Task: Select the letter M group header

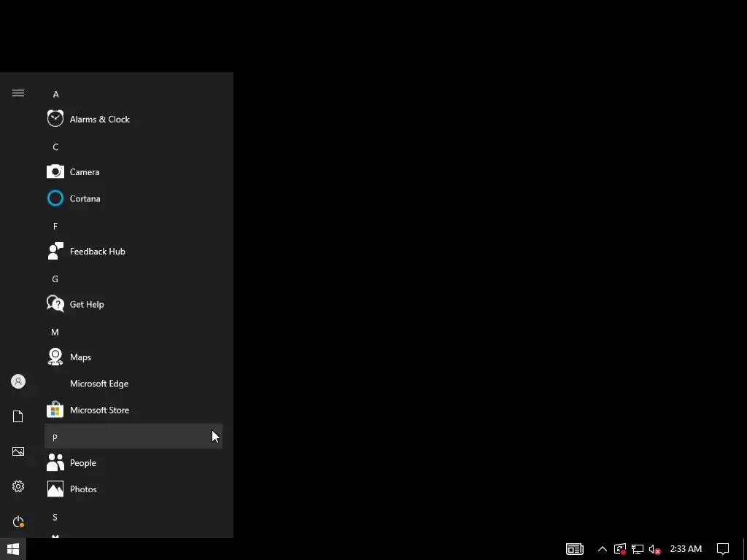Action: (133, 332)
